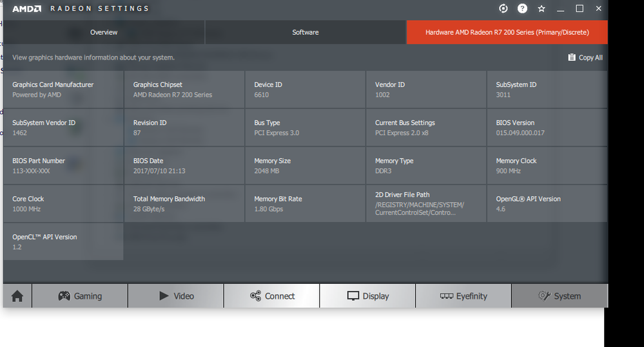Open the Connect section label
This screenshot has width=644, height=347.
pos(280,296)
